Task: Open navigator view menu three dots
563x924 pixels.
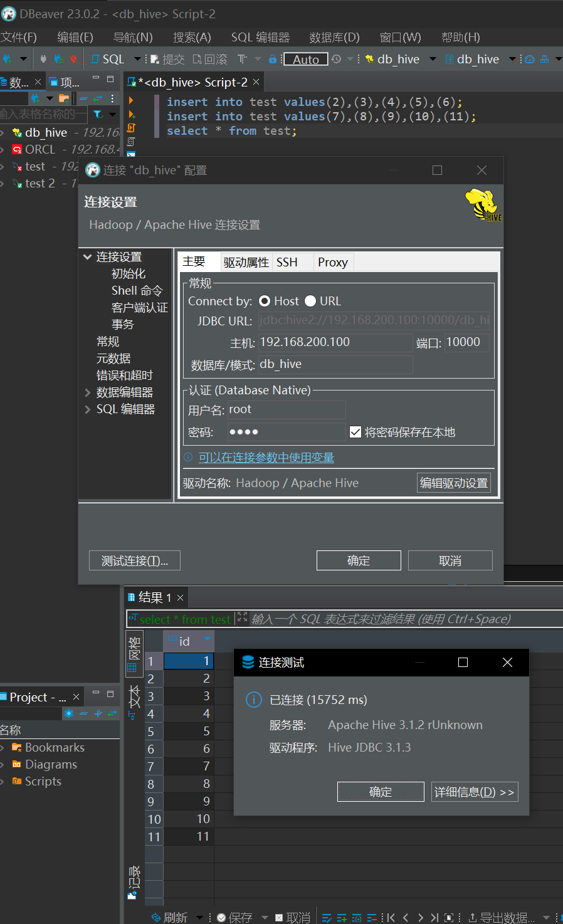Action: (x=112, y=98)
